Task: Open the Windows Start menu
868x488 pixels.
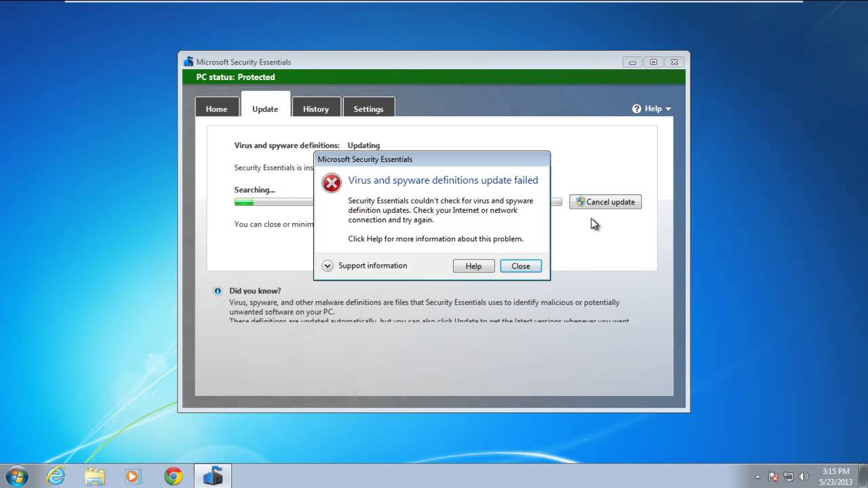Action: pos(16,476)
